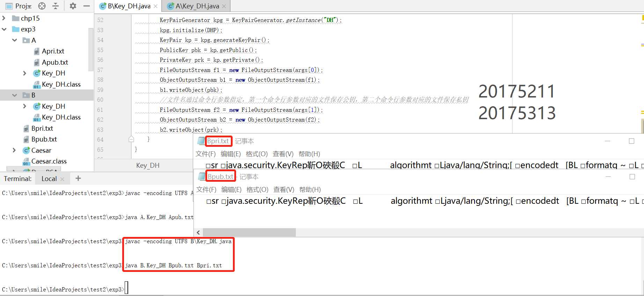Viewport: 644px width, 296px height.
Task: Open 查看(V) menu in Bpub.txt Notepad
Action: click(284, 189)
